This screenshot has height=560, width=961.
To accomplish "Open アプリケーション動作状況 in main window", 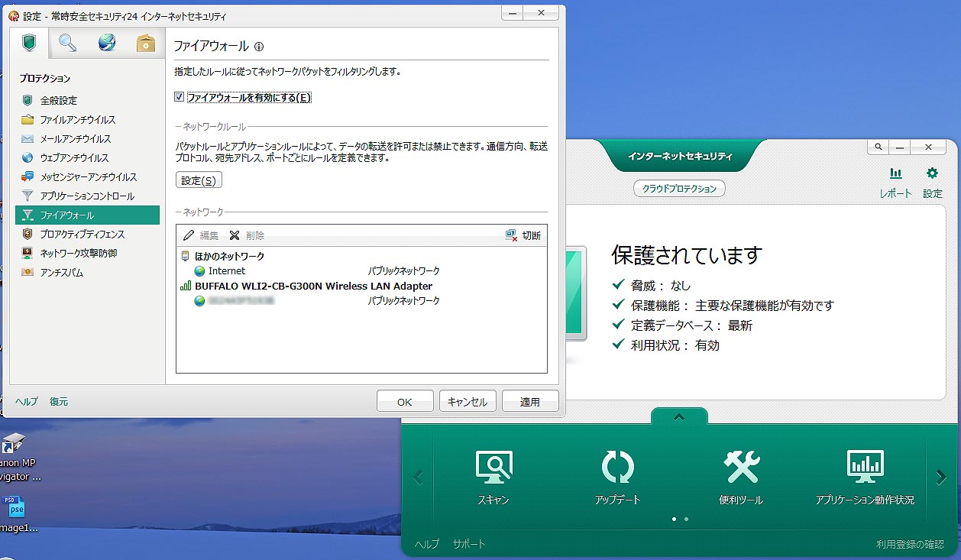I will click(865, 477).
